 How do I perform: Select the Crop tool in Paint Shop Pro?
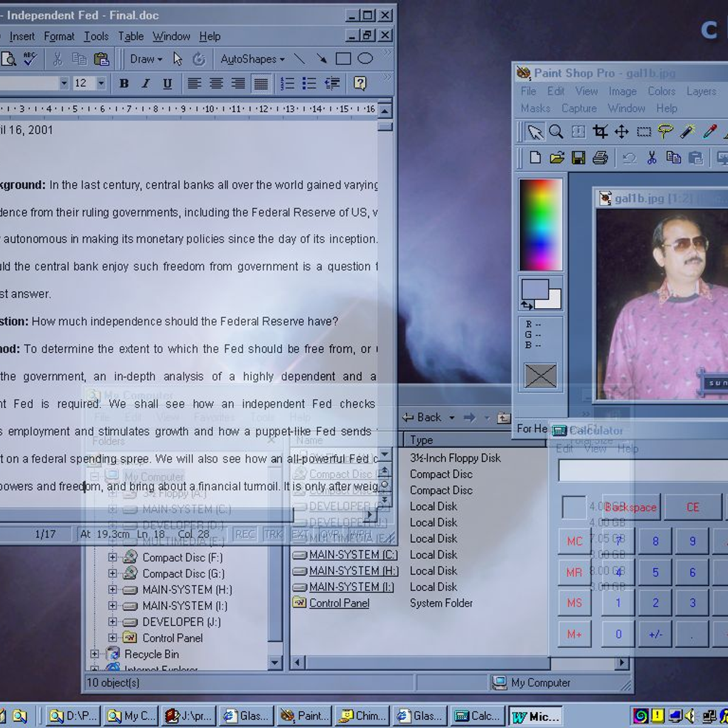point(600,132)
